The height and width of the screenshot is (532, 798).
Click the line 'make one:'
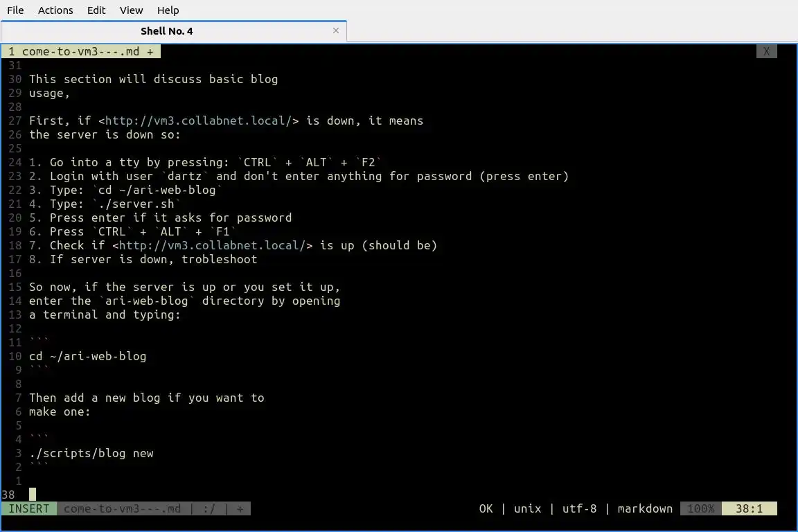(60, 412)
